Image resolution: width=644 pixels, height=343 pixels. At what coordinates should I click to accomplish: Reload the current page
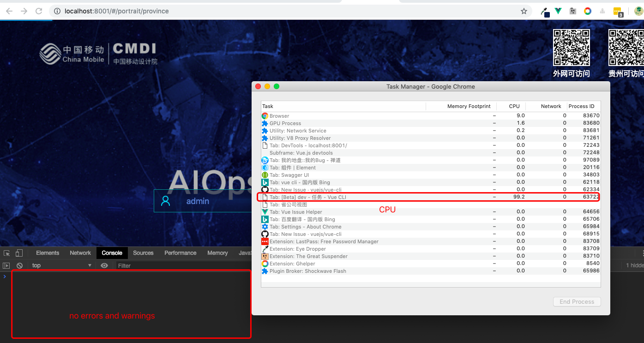pyautogui.click(x=39, y=11)
